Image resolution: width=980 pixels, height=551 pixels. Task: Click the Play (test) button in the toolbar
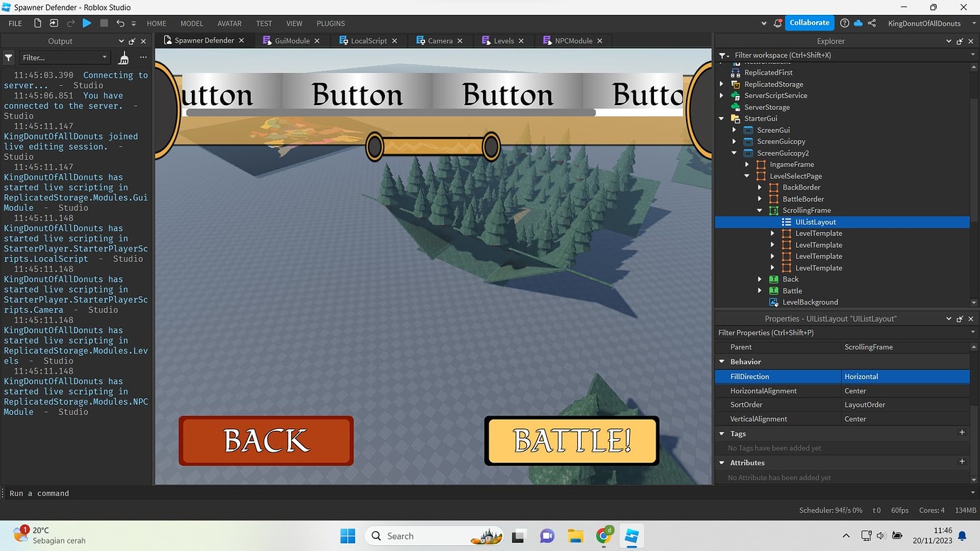[87, 23]
